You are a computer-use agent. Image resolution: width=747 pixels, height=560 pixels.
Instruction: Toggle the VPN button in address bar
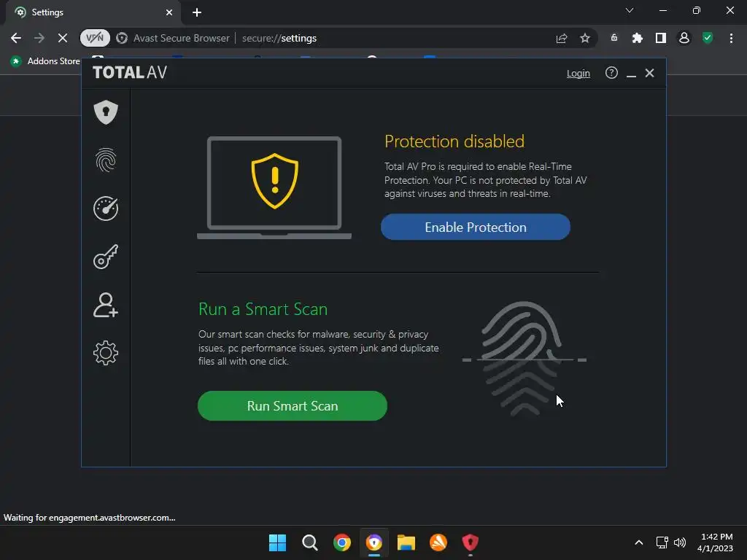(x=95, y=38)
